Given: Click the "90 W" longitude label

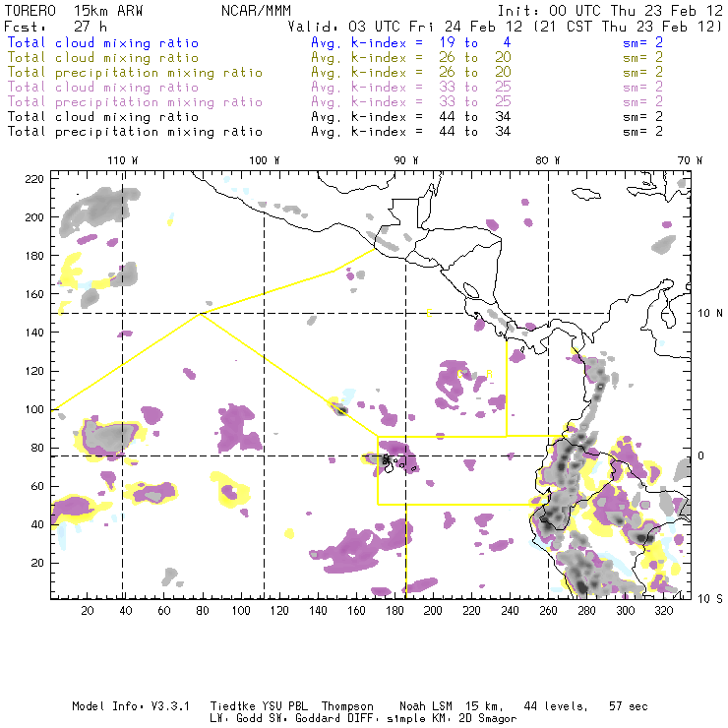Looking at the screenshot, I should click(x=405, y=160).
